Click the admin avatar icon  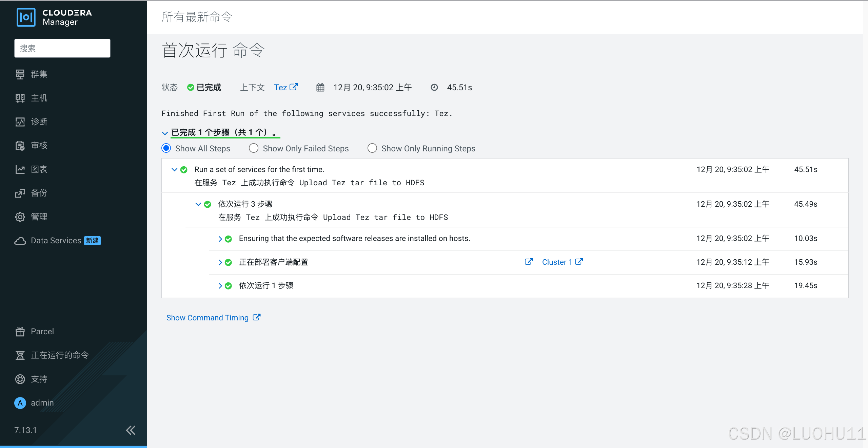20,403
